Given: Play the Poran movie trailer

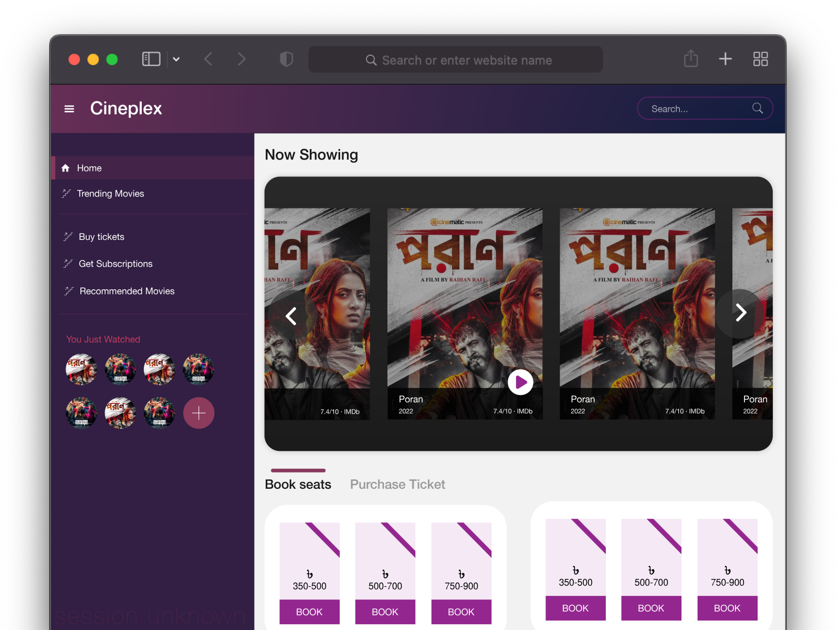Looking at the screenshot, I should [x=521, y=382].
